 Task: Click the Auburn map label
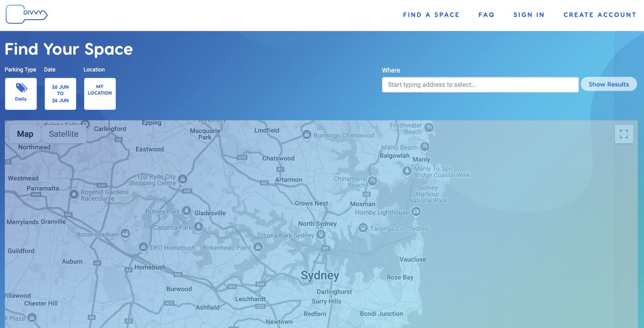pos(72,262)
